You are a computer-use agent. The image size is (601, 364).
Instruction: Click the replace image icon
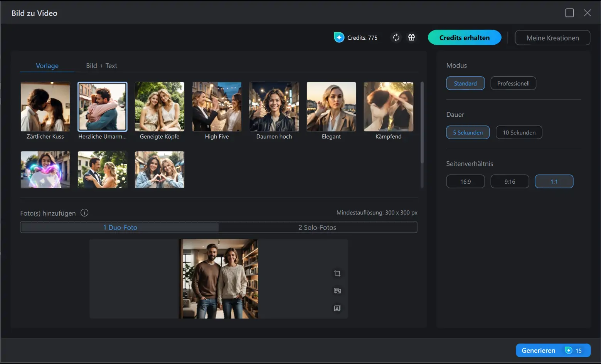tap(337, 290)
